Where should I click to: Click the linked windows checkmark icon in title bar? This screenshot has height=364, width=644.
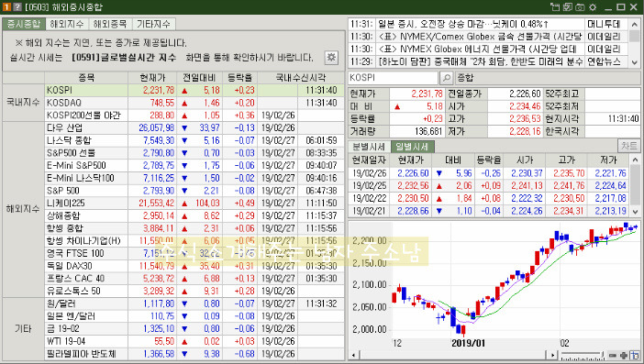pos(568,6)
